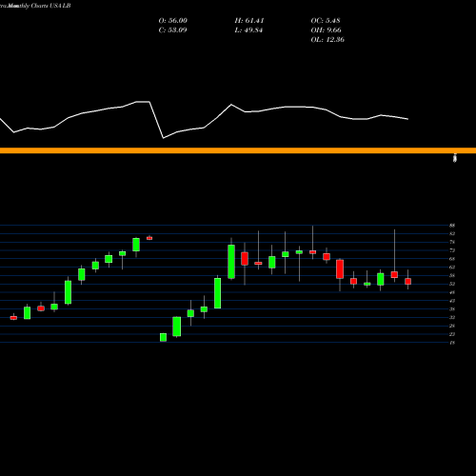Click the "OL: 12.36" reading
476x476 pixels.
tap(327, 40)
